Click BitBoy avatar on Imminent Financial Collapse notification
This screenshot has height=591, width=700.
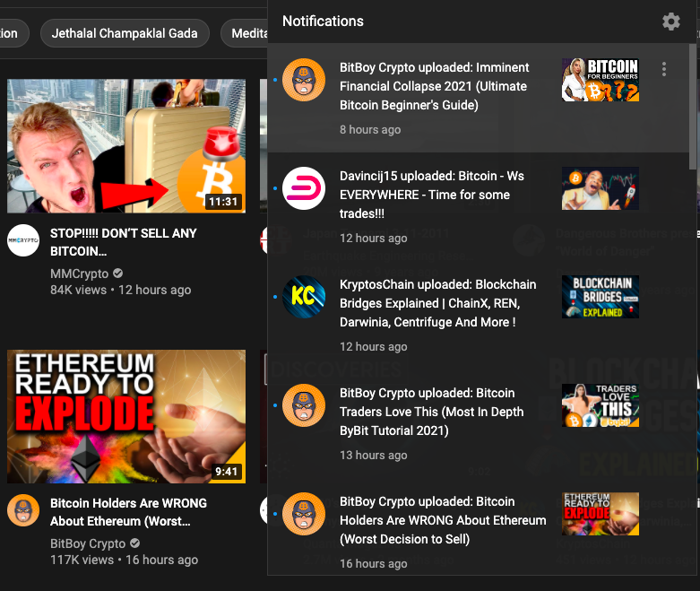[304, 80]
